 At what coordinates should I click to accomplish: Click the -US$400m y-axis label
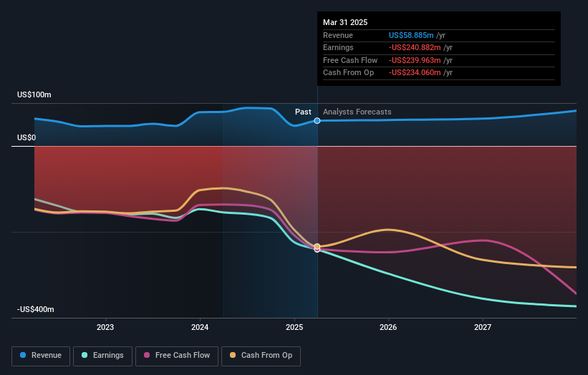click(x=36, y=309)
